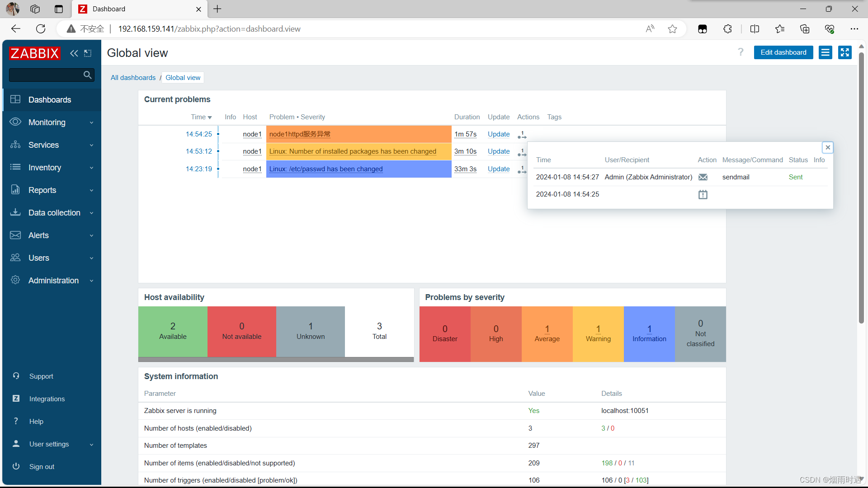868x488 pixels.
Task: Go to All dashboards breadcrumb
Action: pos(133,78)
